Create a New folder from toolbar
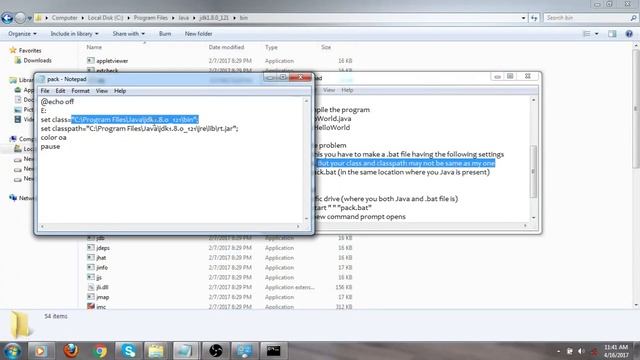Viewport: 640px width, 360px height. [x=198, y=34]
